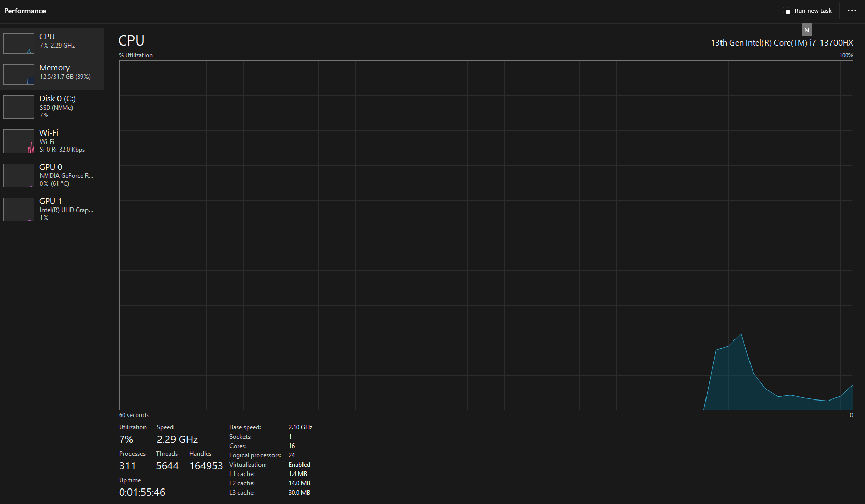The width and height of the screenshot is (865, 504).
Task: Open Disk 0 (C:) performance view
Action: coord(52,107)
